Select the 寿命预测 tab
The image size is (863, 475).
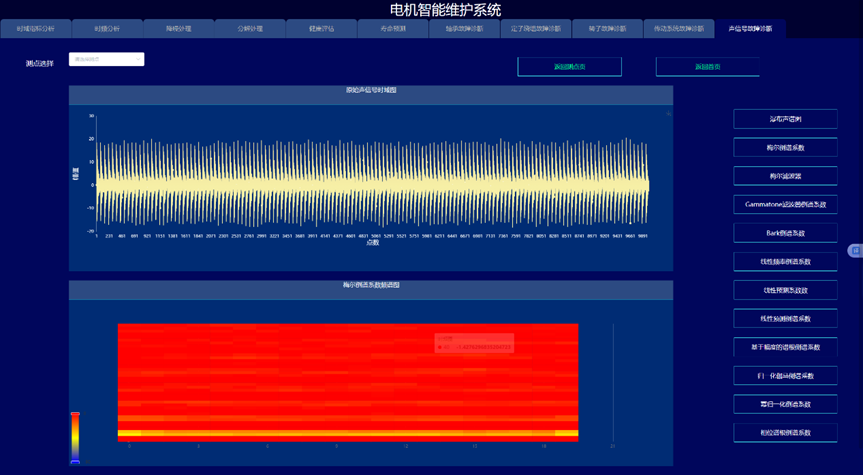pos(393,29)
